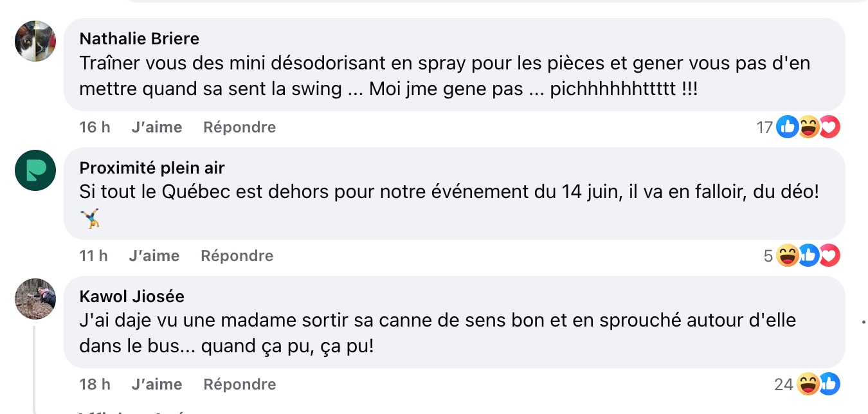Click the thumbs-up reaction on Nathalie's comment
Viewport: 868px width, 414px height.
coord(787,127)
